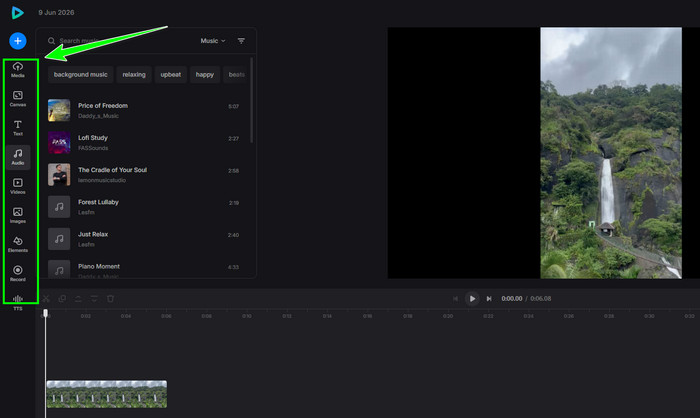Click the Lofi Study album thumbnail
The width and height of the screenshot is (700, 418).
pyautogui.click(x=59, y=142)
